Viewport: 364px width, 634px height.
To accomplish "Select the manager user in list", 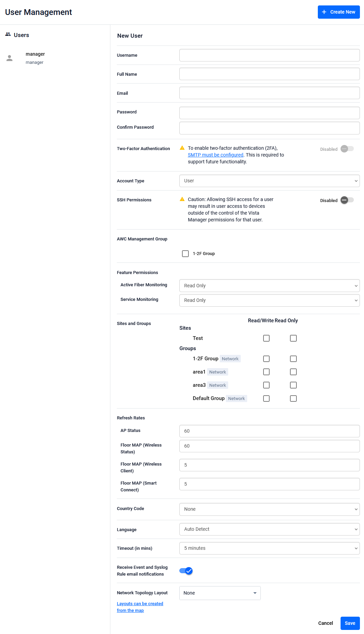I will click(35, 58).
